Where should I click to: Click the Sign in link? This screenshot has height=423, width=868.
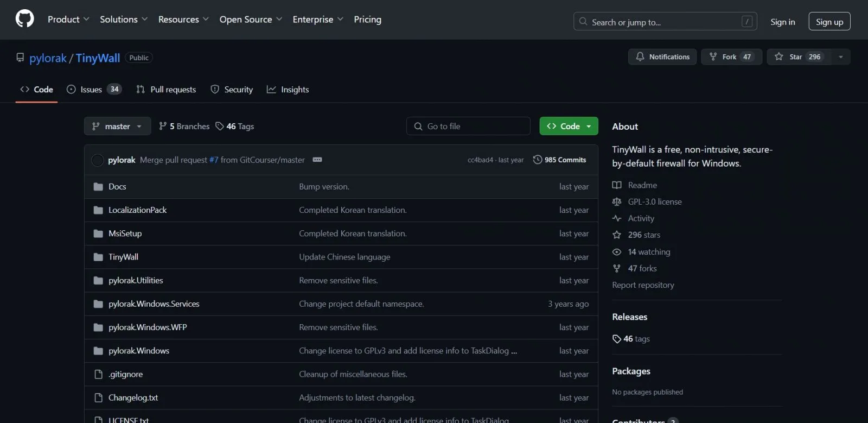pyautogui.click(x=783, y=22)
